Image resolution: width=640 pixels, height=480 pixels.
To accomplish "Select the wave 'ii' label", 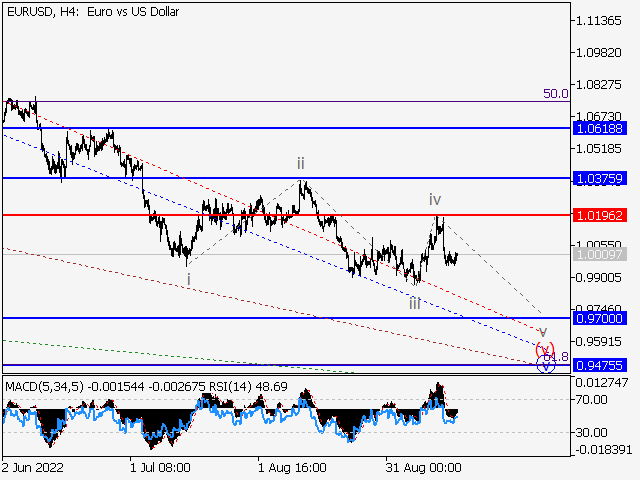I will 301,163.
